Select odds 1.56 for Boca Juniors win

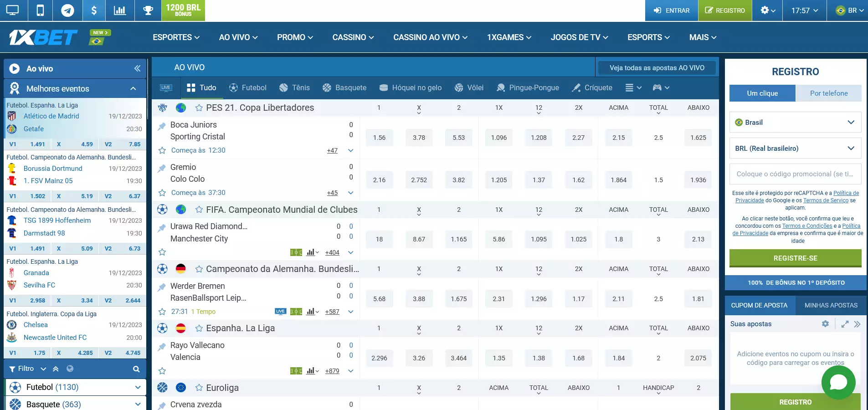coord(379,138)
